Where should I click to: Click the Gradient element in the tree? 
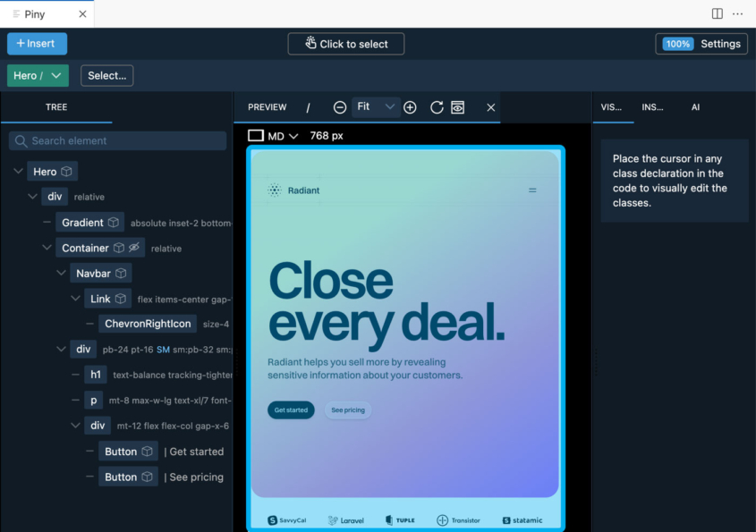pyautogui.click(x=81, y=222)
